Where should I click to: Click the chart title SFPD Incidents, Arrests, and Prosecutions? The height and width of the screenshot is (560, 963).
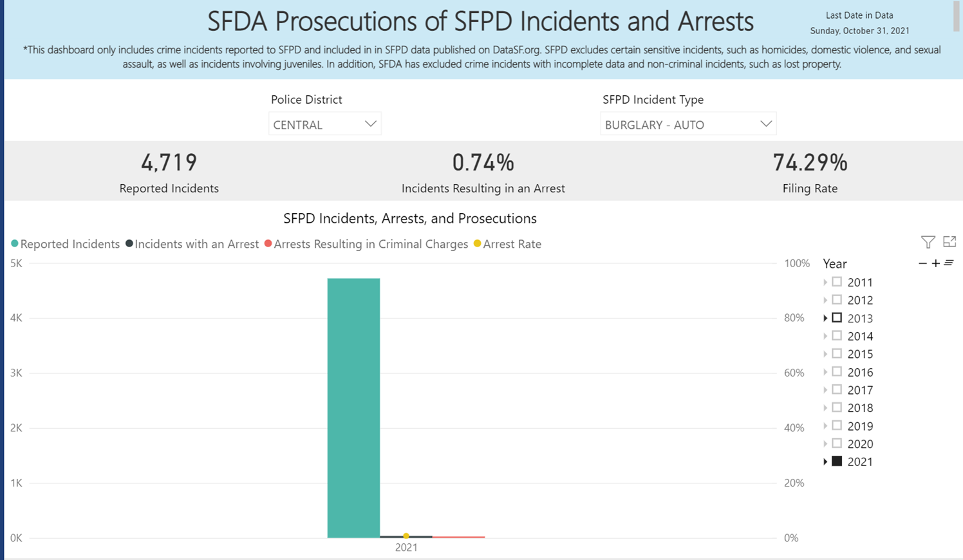tap(410, 218)
